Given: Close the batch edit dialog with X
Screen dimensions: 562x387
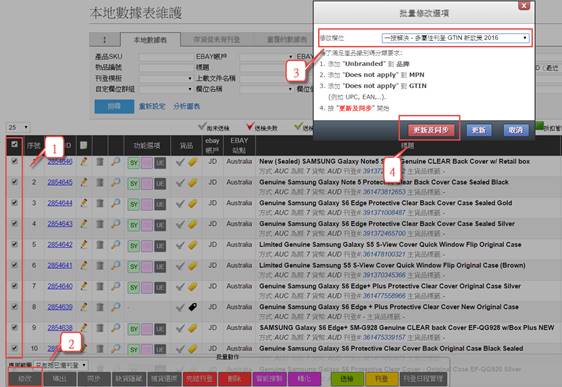Looking at the screenshot, I should [524, 5].
